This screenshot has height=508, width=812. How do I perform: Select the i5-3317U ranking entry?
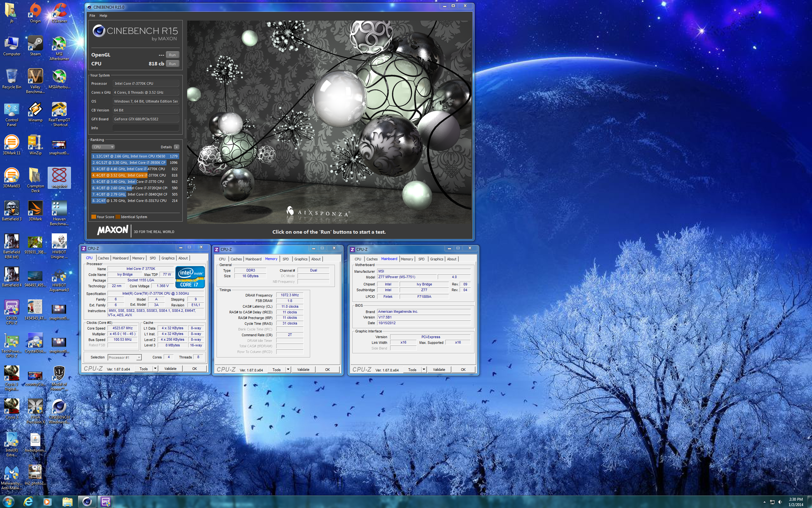click(x=135, y=201)
